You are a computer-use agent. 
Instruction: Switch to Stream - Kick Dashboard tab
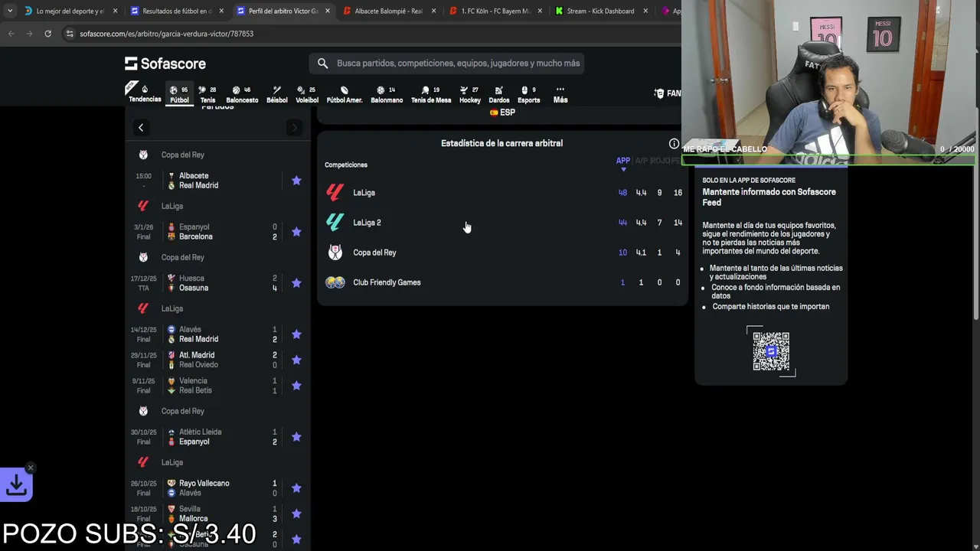600,11
